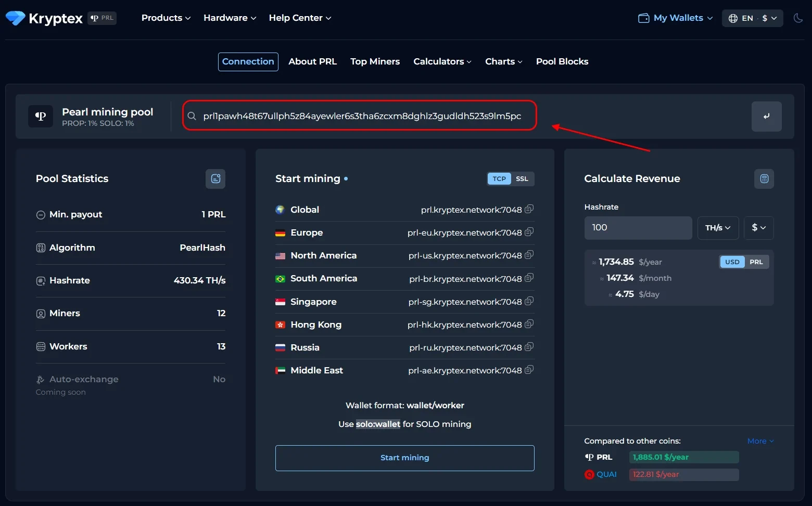
Task: Click the prl.kryptex.network:7048 address
Action: pos(471,210)
